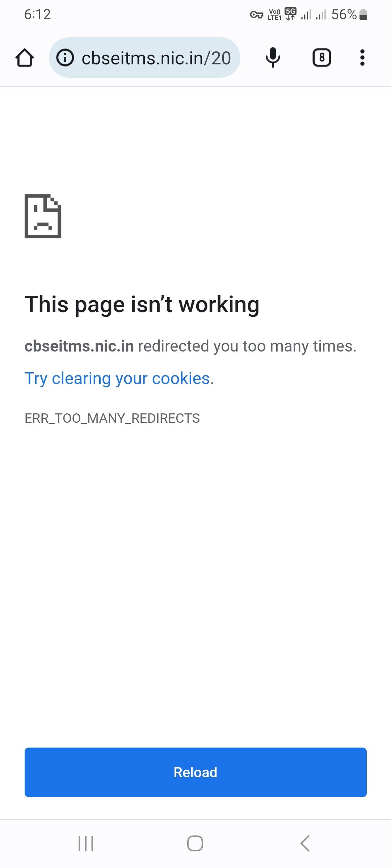Tap the 5G network status icon
The width and height of the screenshot is (391, 868).
290,14
